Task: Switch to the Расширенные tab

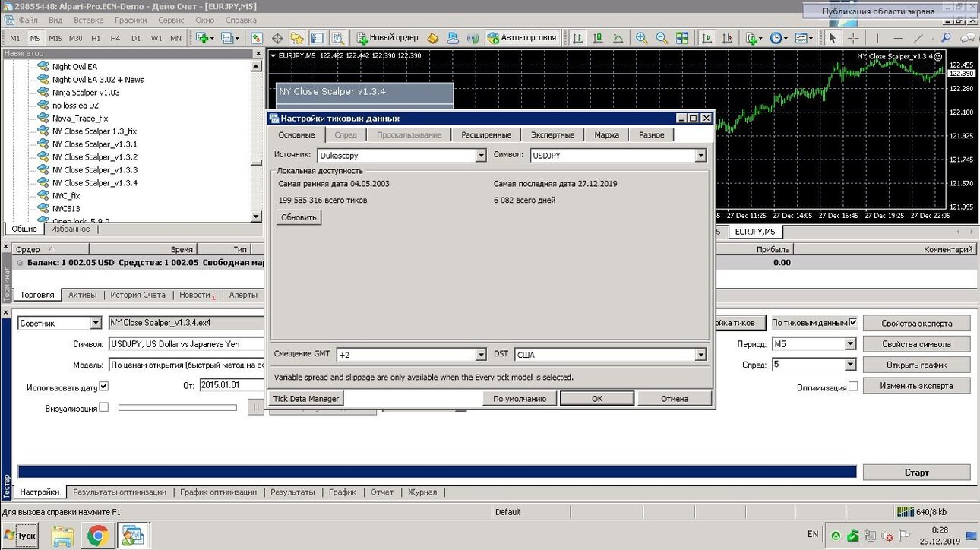Action: [x=486, y=134]
